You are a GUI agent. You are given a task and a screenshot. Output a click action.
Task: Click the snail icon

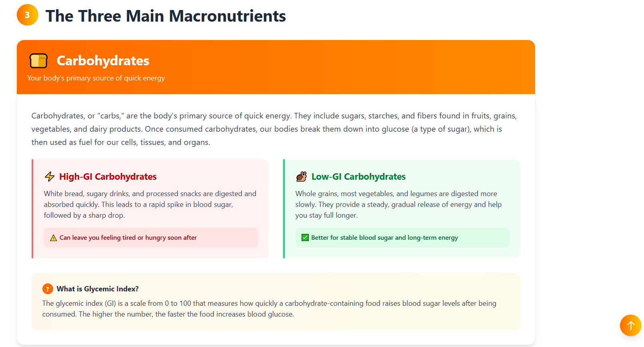tap(301, 177)
